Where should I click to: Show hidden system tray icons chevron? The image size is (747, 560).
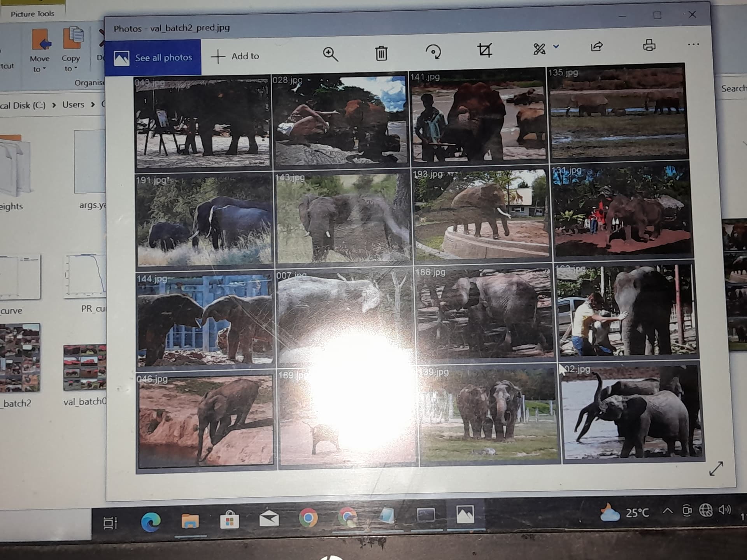pyautogui.click(x=668, y=510)
